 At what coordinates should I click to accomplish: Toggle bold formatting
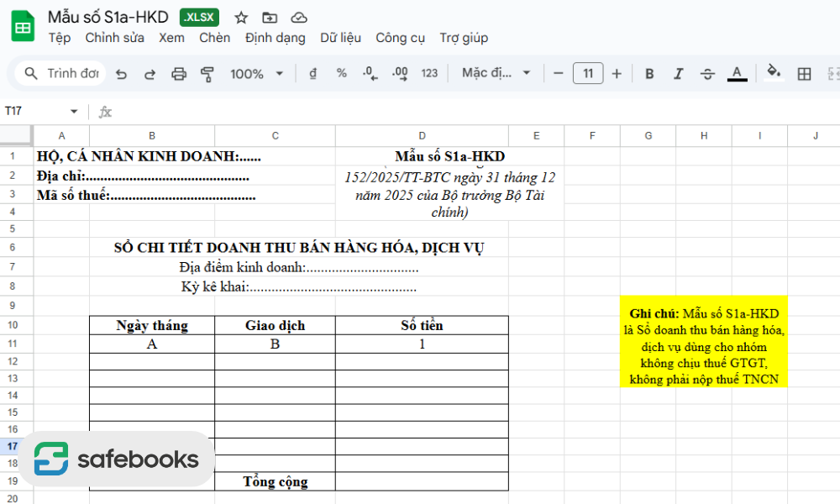click(649, 74)
